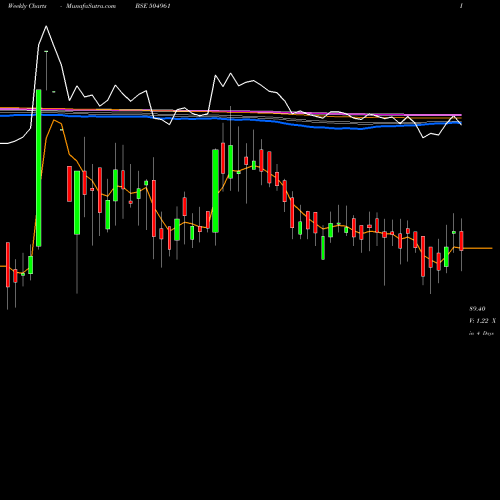The width and height of the screenshot is (500, 500).
Task: Click the "89.40" price value
Action: pyautogui.click(x=477, y=309)
